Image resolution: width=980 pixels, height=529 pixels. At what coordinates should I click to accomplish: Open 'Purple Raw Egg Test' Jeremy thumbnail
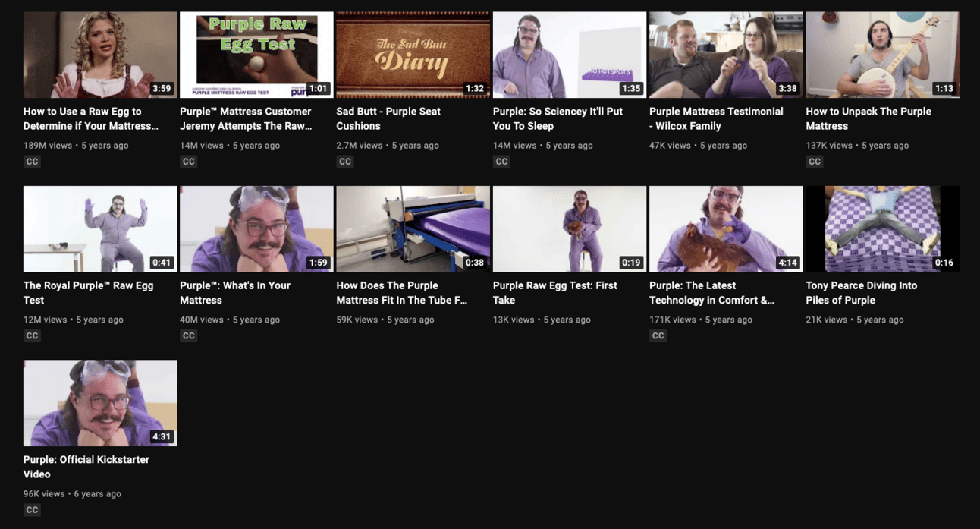point(256,55)
